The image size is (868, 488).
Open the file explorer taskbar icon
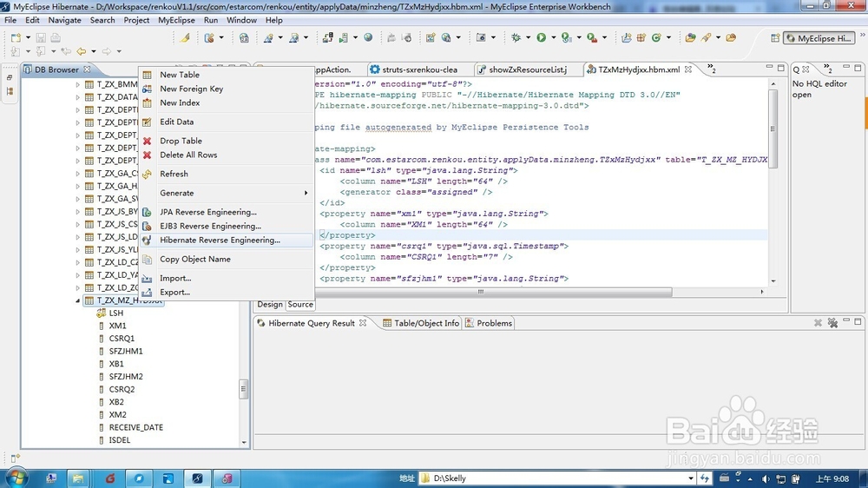(77, 478)
